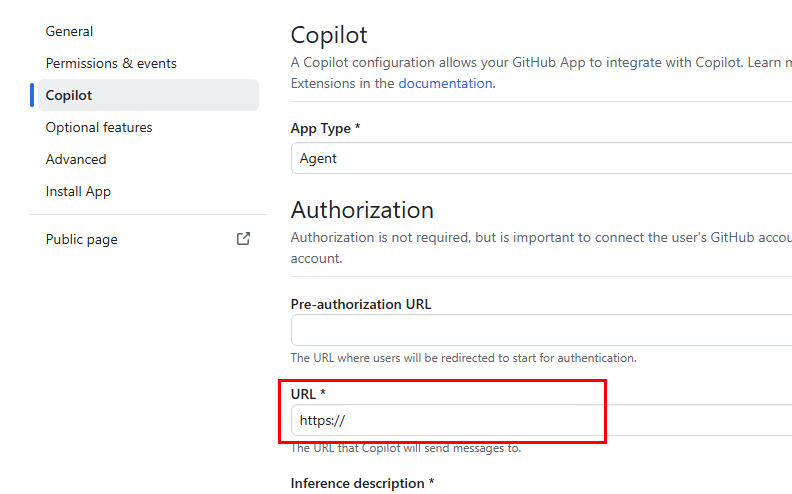Click the Public page sidebar link

pyautogui.click(x=82, y=239)
